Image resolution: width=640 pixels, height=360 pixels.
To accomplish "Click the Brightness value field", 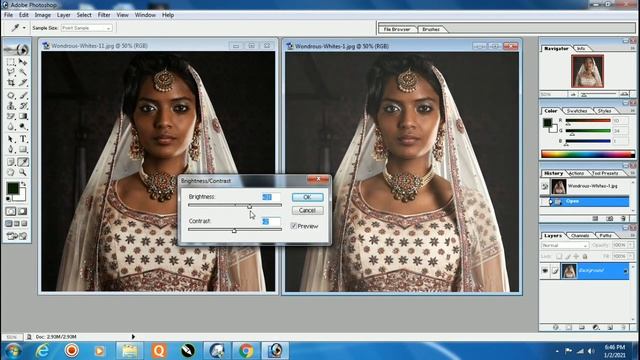I will point(271,197).
